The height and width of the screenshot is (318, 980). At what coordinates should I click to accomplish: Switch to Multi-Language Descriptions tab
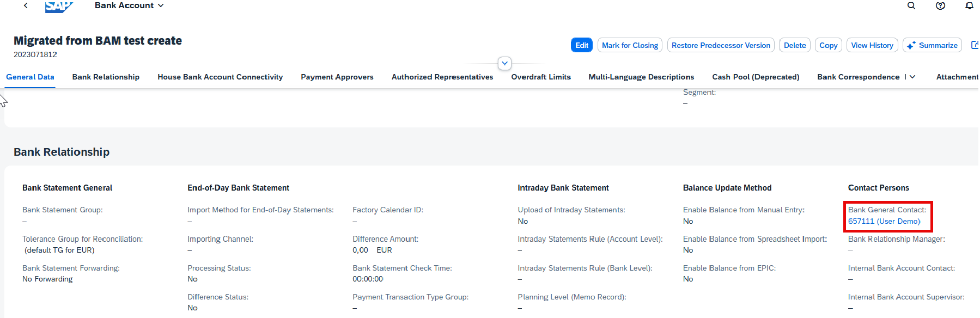pyautogui.click(x=641, y=77)
